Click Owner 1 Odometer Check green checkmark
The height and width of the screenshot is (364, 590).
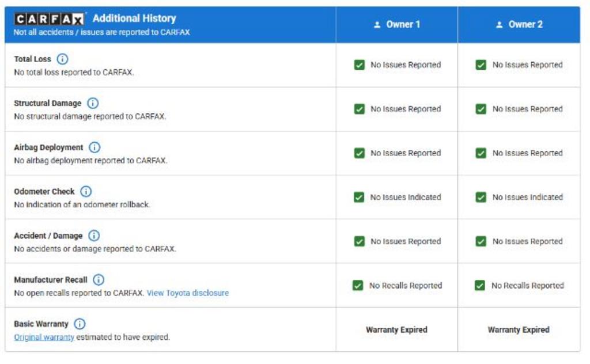pos(359,197)
